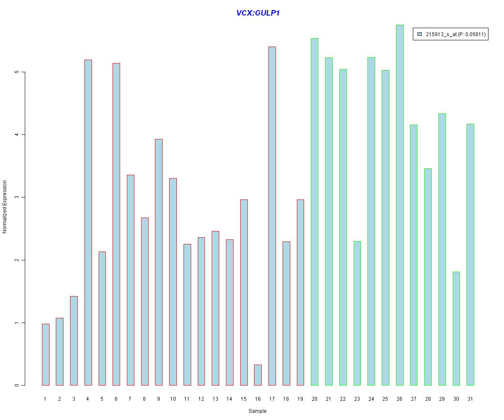Select the green bar for sample 31

470,255
